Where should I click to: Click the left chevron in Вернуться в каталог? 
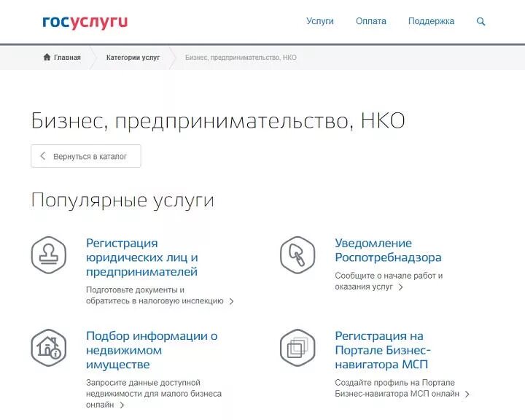(42, 156)
